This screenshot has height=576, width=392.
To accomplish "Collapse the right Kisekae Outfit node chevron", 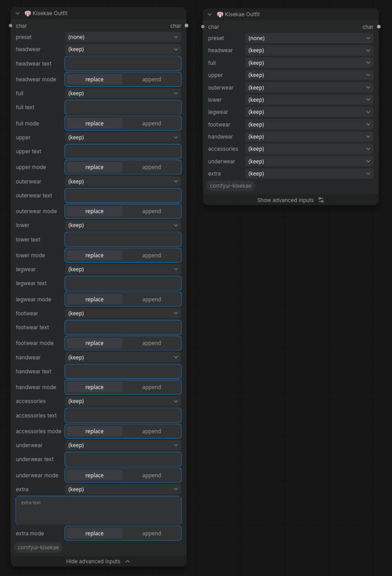I will click(x=210, y=14).
